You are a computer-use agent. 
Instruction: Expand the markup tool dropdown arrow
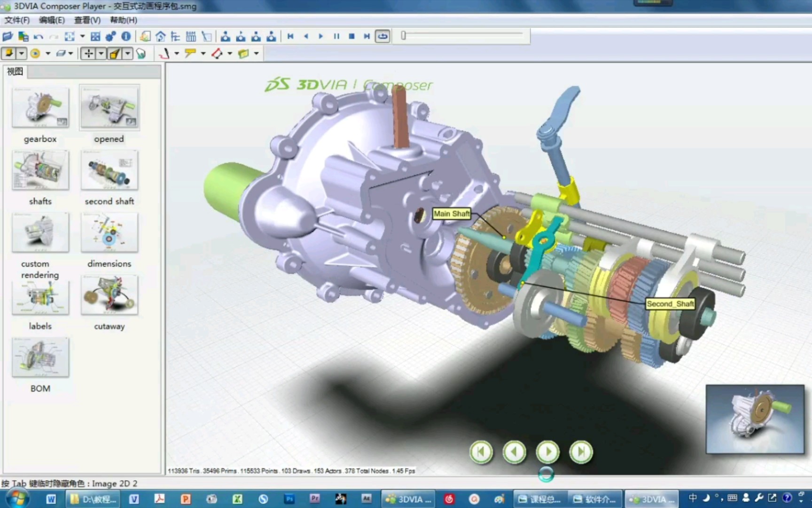(177, 54)
